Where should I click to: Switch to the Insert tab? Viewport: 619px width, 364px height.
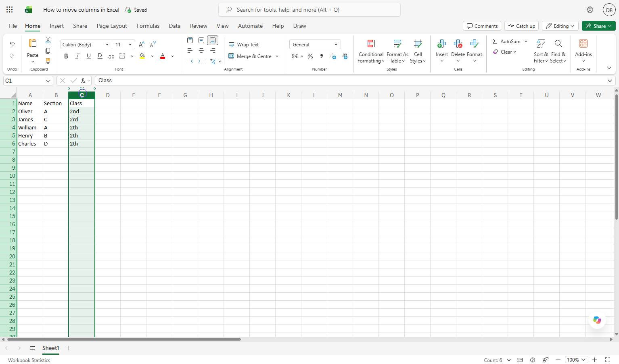click(57, 26)
